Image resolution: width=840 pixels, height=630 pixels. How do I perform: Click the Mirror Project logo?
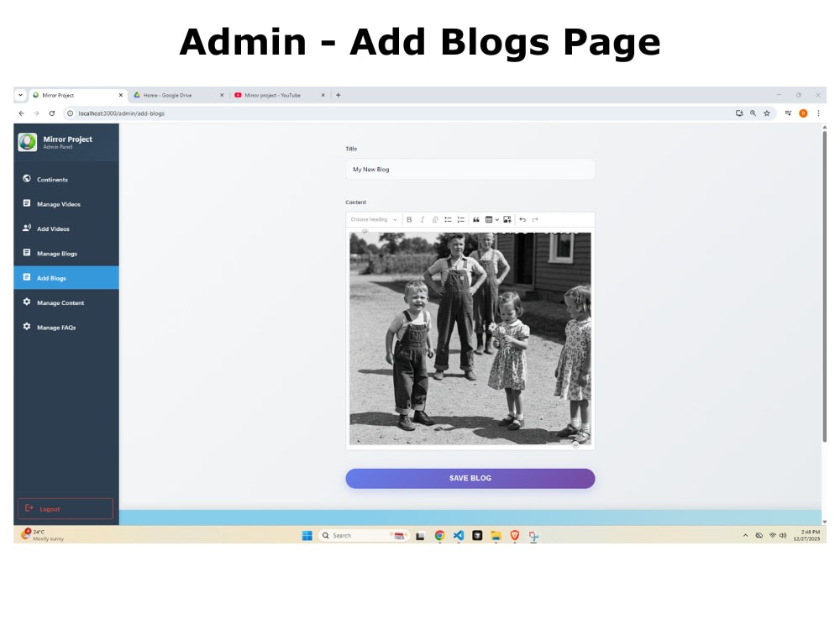28,143
